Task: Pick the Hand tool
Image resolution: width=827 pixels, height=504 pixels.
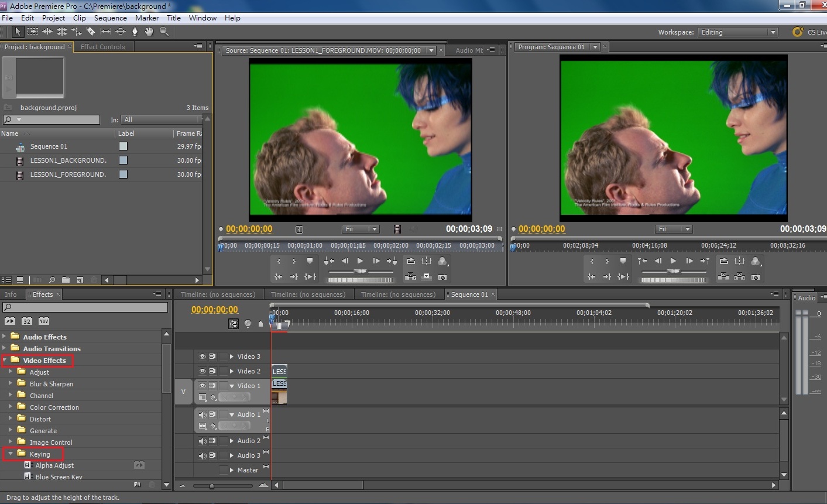Action: 149,32
